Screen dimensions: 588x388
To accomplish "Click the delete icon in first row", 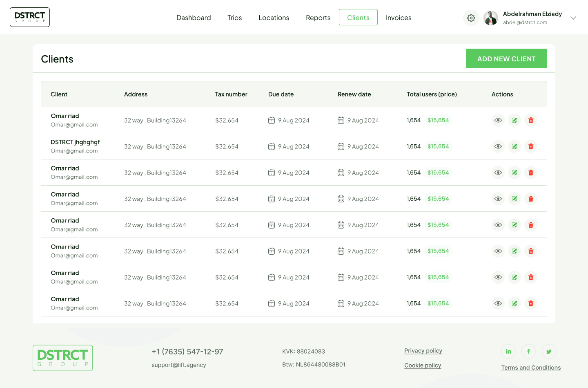I will (530, 120).
